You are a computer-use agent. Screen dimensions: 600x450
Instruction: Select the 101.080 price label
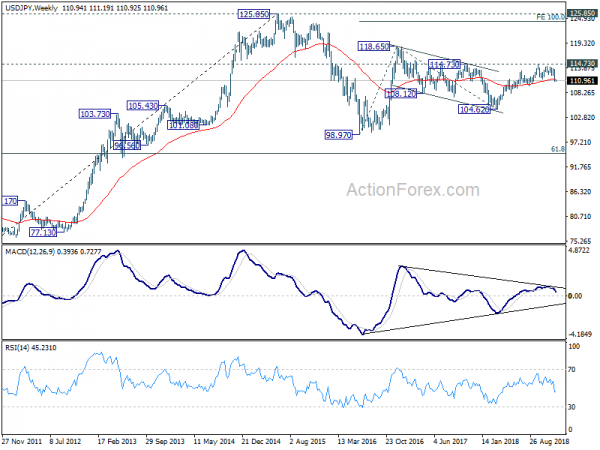click(183, 125)
